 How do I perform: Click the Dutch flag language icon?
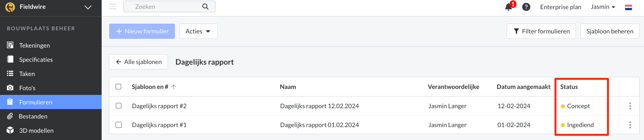coord(629,7)
